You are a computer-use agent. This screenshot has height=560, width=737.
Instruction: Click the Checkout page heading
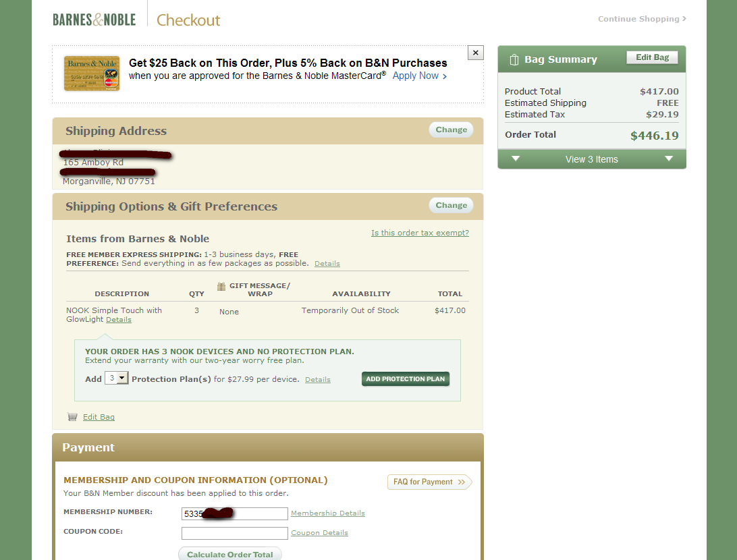point(188,20)
